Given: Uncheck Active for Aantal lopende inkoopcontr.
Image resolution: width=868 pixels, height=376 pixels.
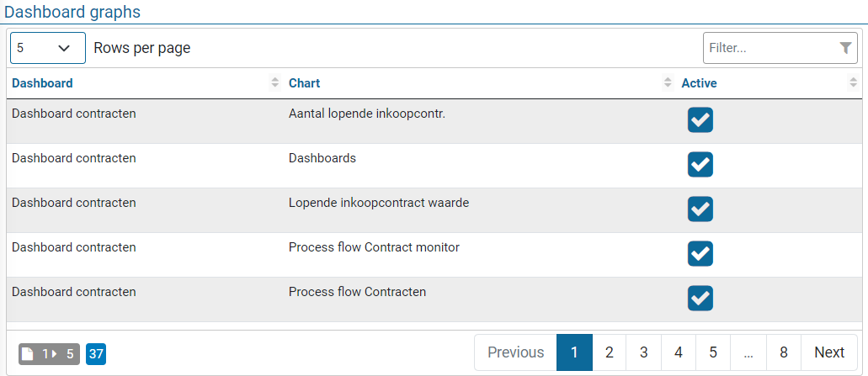Looking at the screenshot, I should [700, 120].
